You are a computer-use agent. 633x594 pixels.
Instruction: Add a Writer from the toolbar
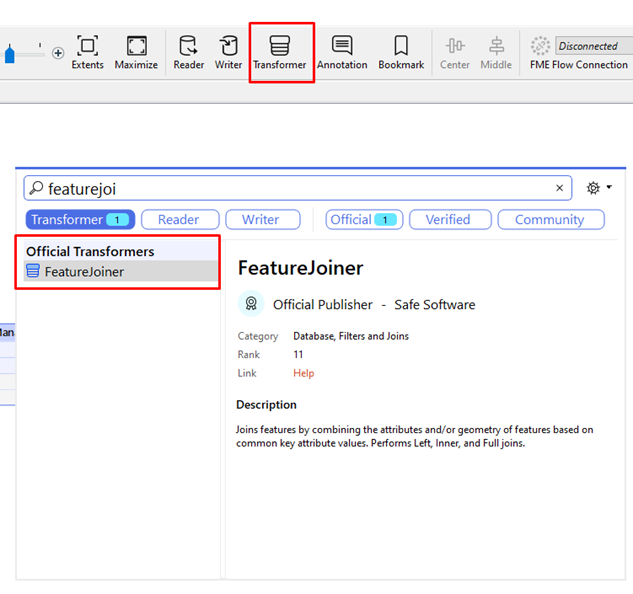[228, 52]
